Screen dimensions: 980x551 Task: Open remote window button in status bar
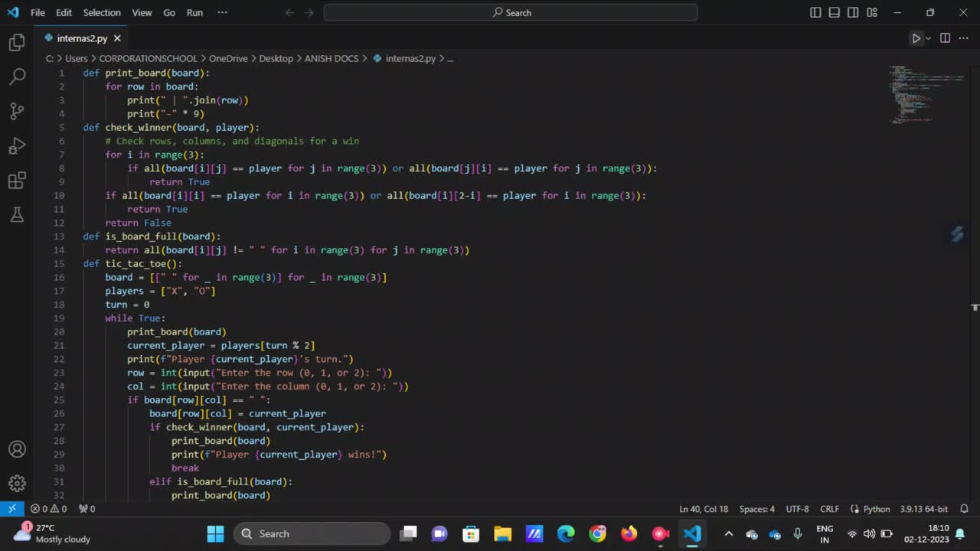click(x=12, y=509)
